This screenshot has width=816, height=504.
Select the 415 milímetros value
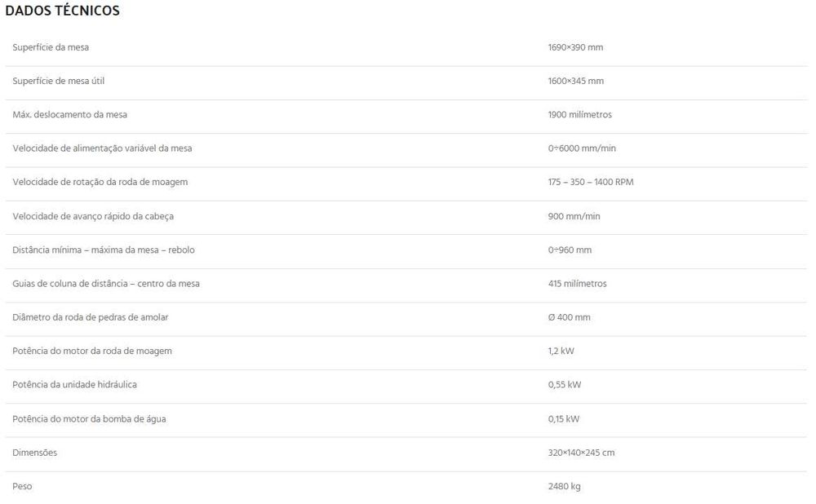(x=577, y=284)
